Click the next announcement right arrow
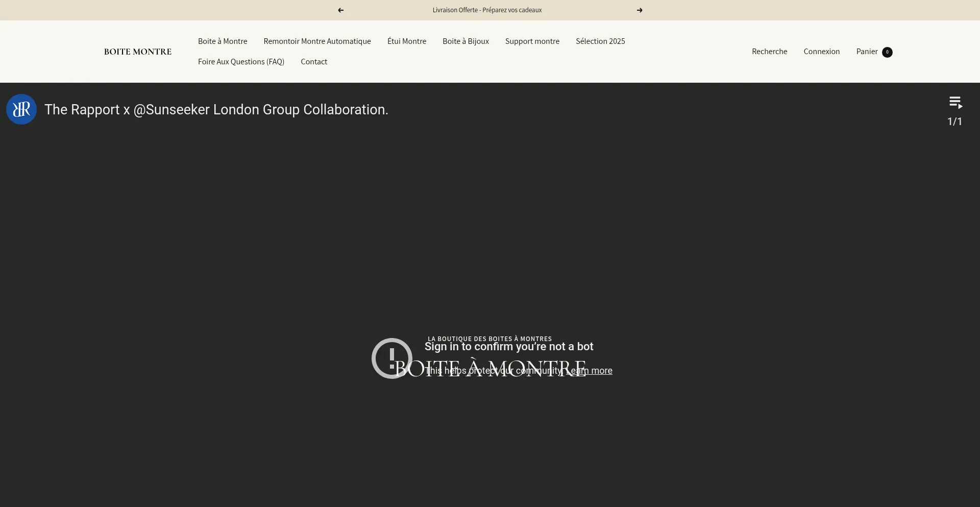The image size is (980, 507). tap(640, 10)
